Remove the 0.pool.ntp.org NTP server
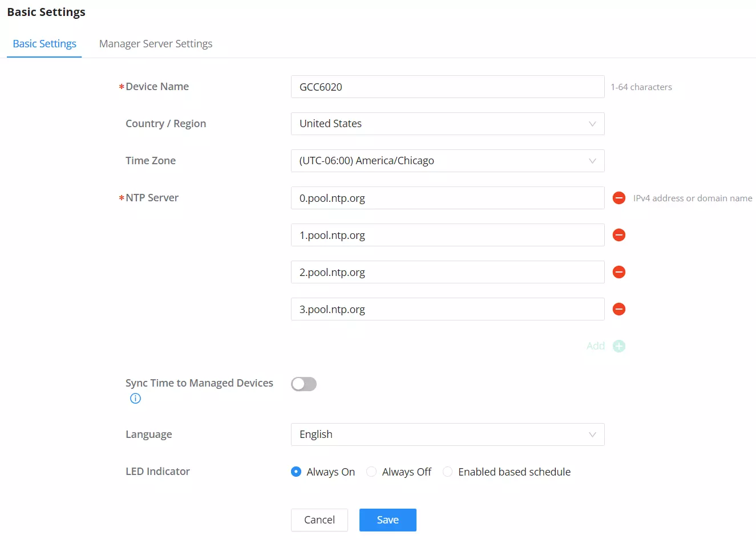This screenshot has width=756, height=540. point(619,198)
